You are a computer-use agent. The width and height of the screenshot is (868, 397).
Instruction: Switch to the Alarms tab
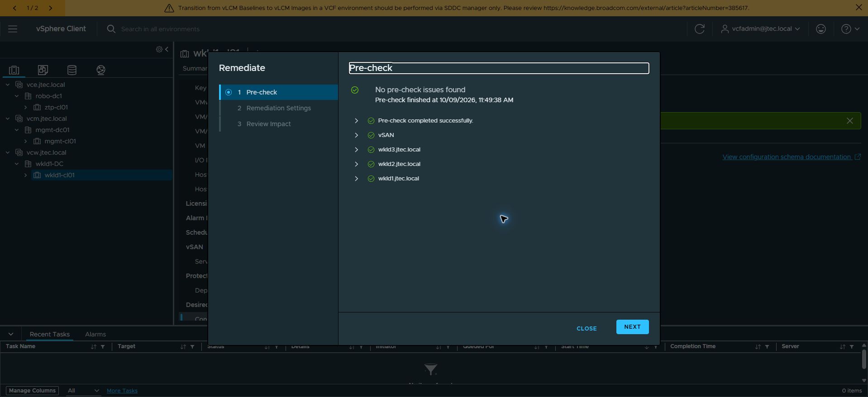click(x=95, y=335)
